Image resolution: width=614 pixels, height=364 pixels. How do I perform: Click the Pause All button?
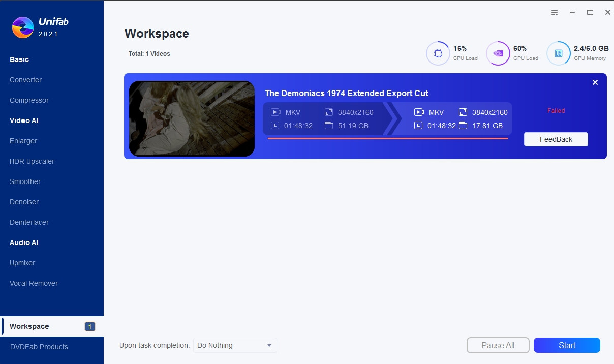click(x=498, y=345)
